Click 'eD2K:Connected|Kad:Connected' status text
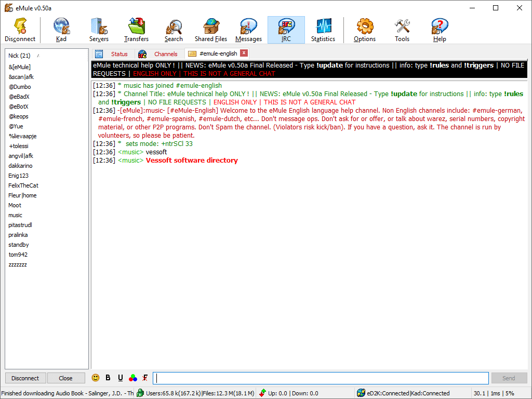Screen dimensions: 532x399 (408, 393)
